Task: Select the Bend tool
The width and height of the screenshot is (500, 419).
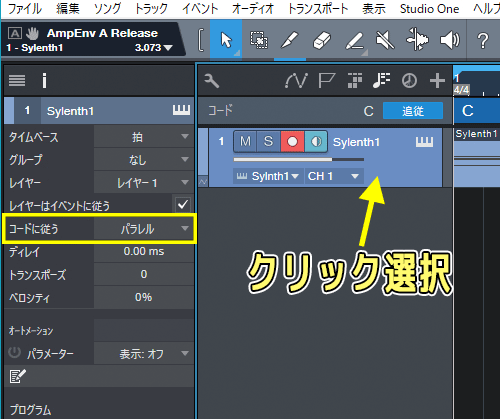Action: [x=417, y=40]
